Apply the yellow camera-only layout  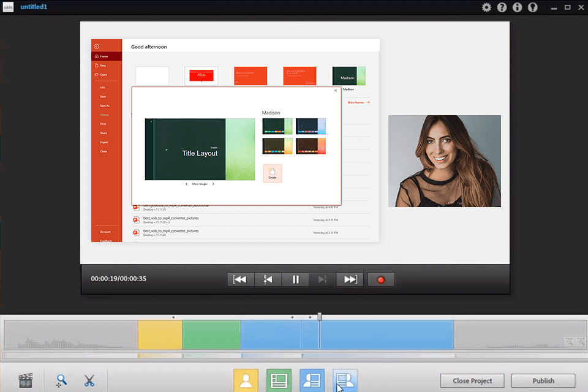tap(246, 380)
